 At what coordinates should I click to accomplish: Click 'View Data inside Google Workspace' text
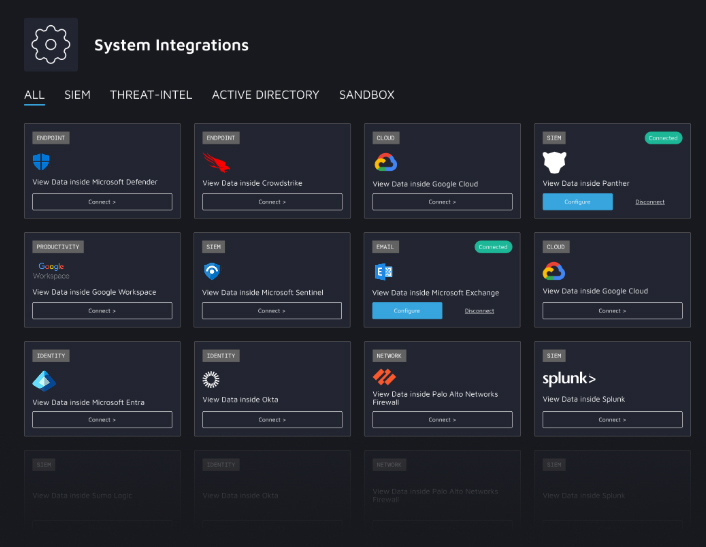95,292
